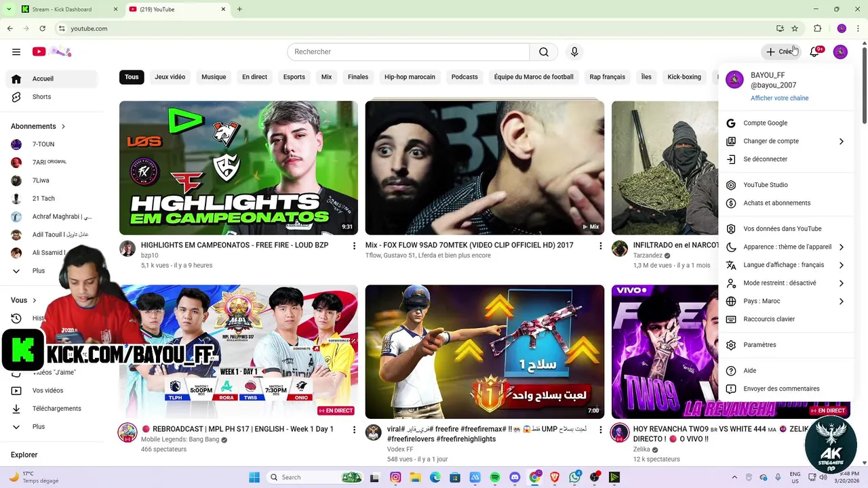The height and width of the screenshot is (488, 868).
Task: Reload the page
Action: tap(42, 28)
